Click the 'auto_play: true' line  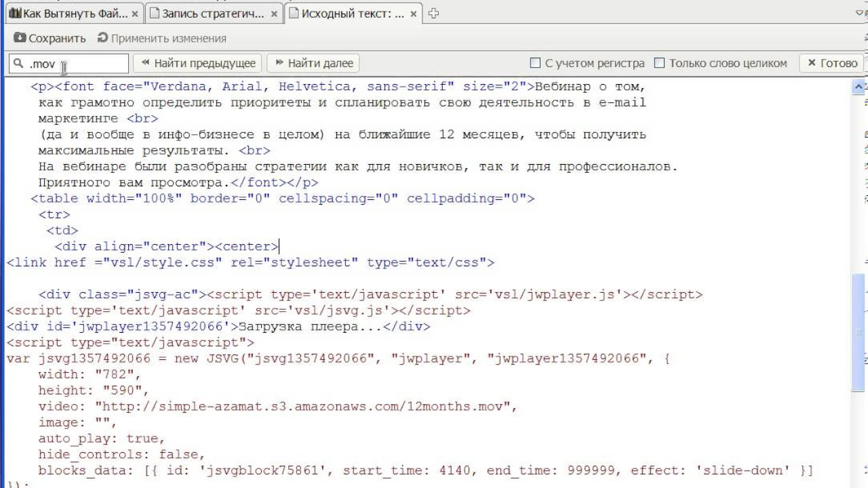(102, 439)
